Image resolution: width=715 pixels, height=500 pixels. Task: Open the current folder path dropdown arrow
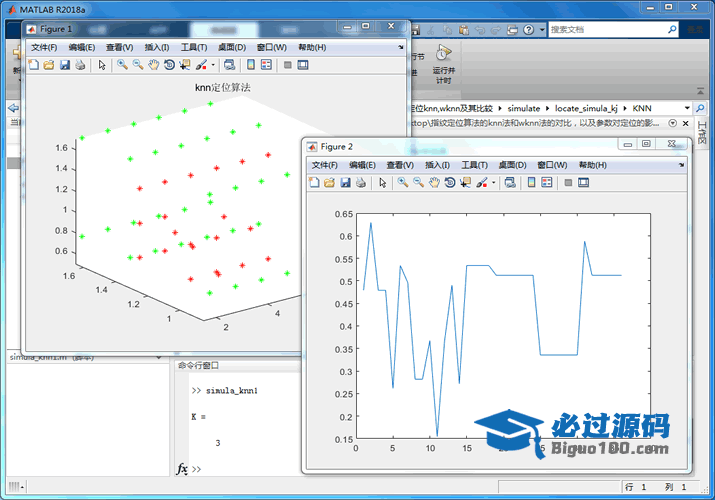click(x=687, y=107)
